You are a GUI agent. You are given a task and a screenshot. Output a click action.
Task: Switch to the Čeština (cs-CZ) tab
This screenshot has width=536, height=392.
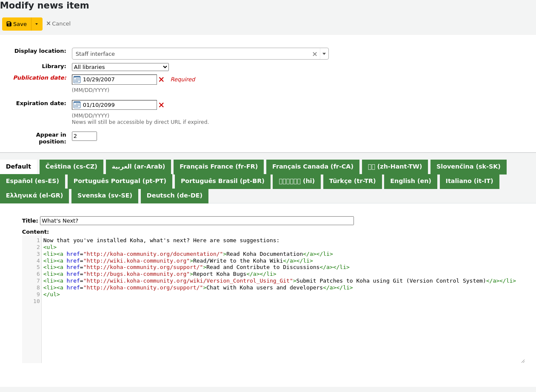point(71,167)
